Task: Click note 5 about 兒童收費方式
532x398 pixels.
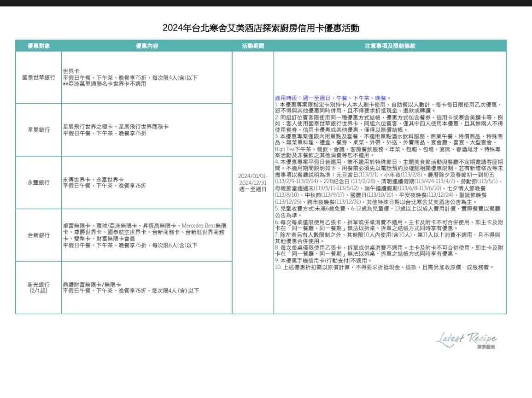Action: [387, 212]
